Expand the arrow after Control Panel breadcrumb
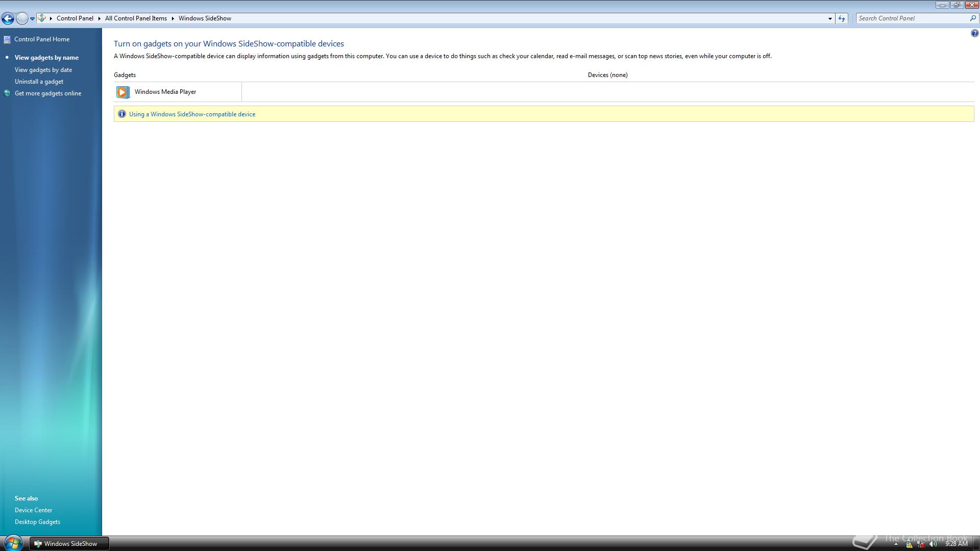The image size is (980, 551). [x=100, y=18]
